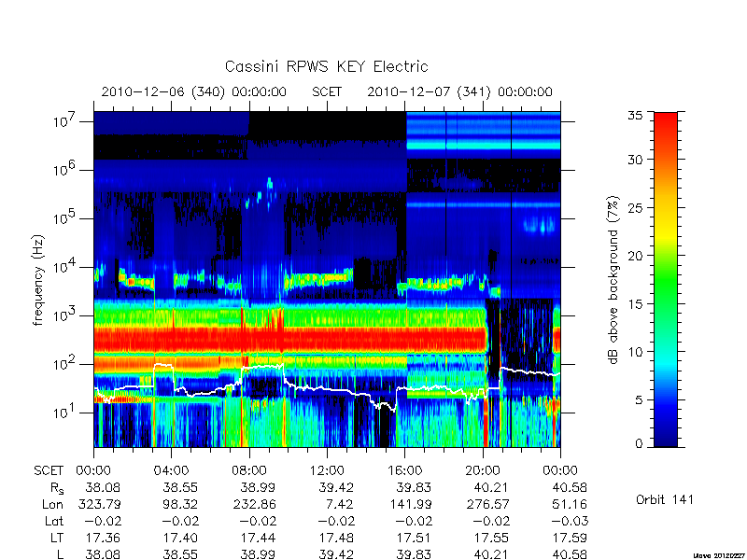Click the 'Lat' row label
The height and width of the screenshot is (560, 747).
pos(54,521)
